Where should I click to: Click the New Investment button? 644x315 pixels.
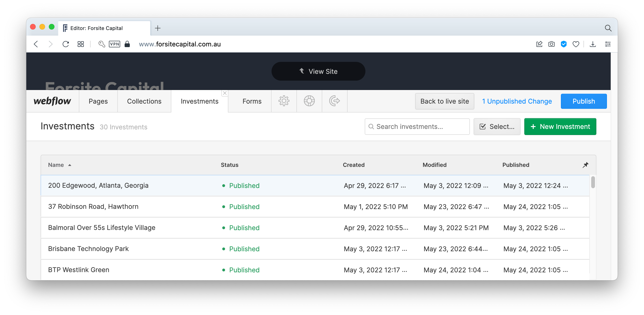(x=560, y=127)
